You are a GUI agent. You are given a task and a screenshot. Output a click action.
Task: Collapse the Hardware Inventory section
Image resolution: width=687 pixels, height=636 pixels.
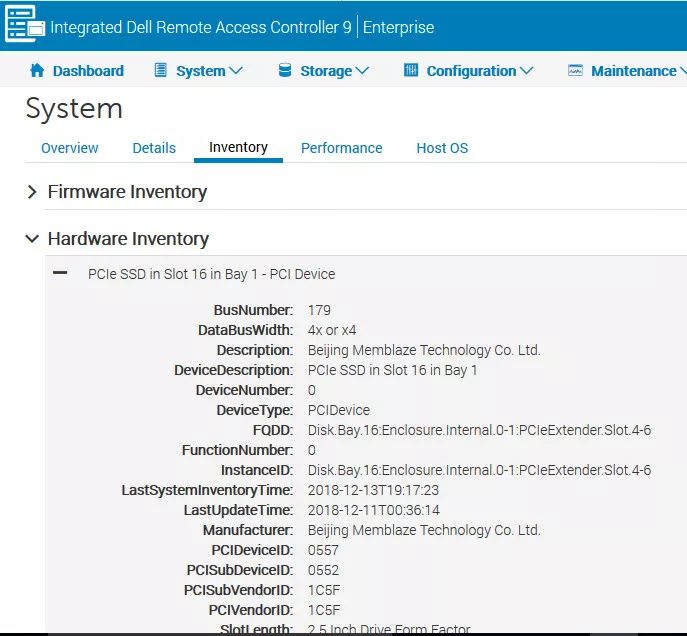(x=32, y=239)
